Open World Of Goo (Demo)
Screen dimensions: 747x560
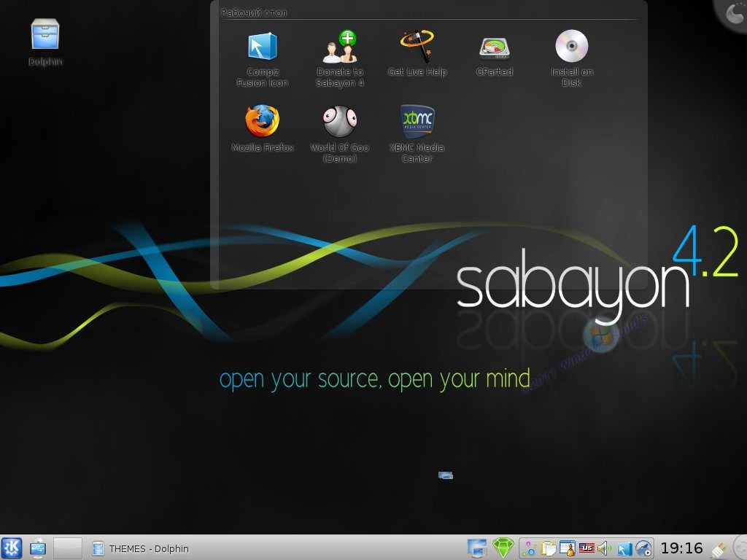(x=340, y=134)
